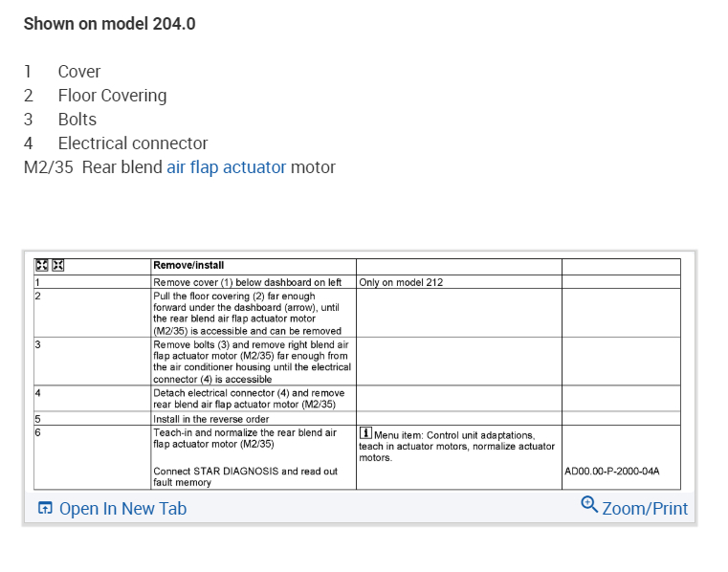Image resolution: width=728 pixels, height=572 pixels.
Task: Click legend item 4 'Electrical connector'
Action: pos(132,143)
